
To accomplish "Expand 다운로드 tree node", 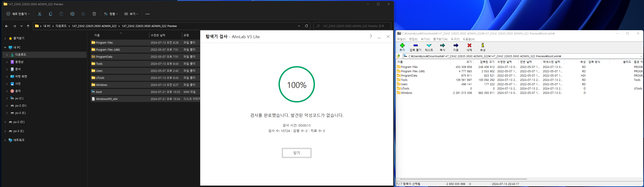I will [x=7, y=55].
